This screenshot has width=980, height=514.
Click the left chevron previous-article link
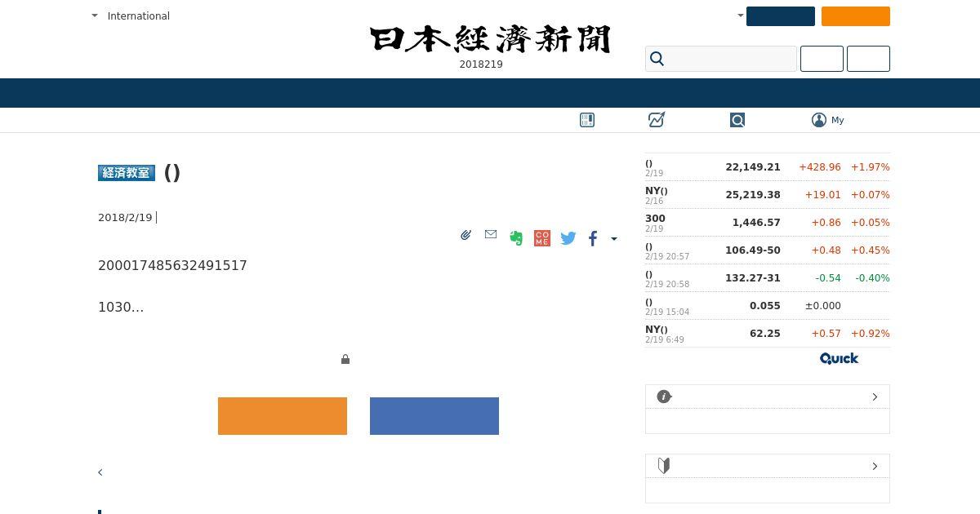click(x=100, y=472)
